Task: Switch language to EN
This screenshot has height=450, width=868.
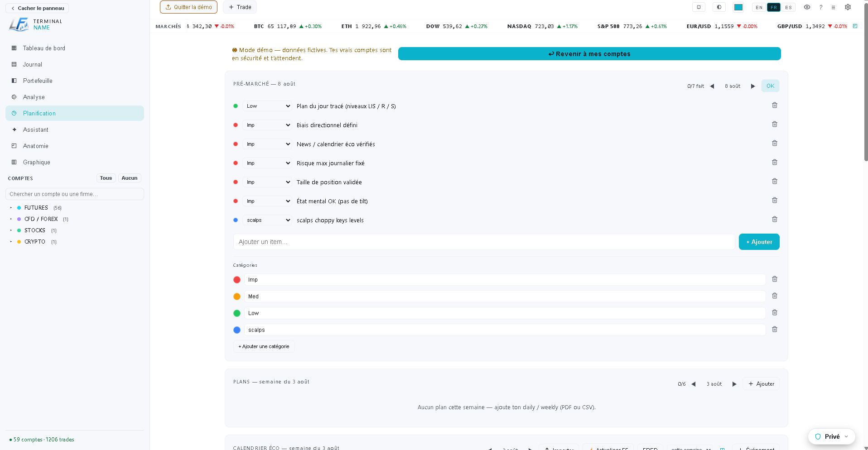Action: tap(759, 7)
